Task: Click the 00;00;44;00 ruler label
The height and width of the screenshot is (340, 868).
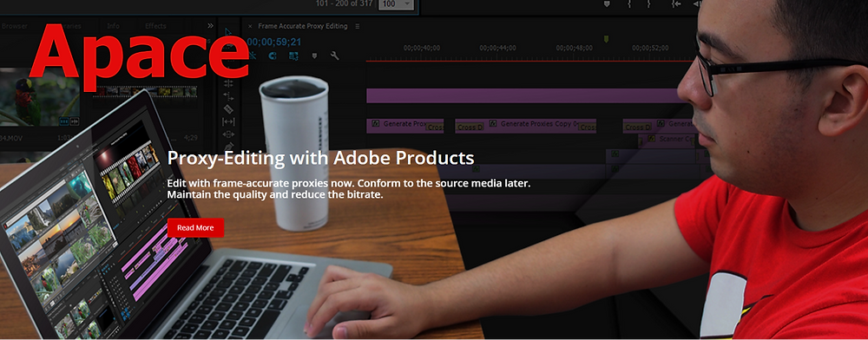Action: [498, 48]
